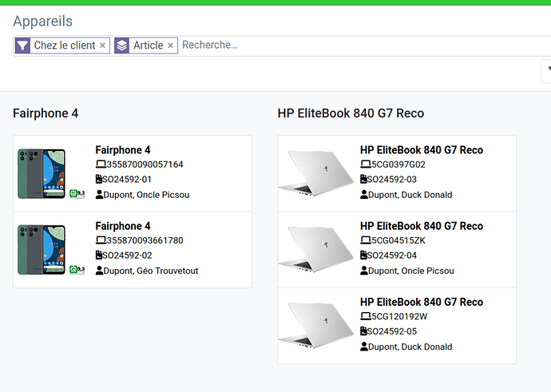Open HP EliteBook card title for SO24592-03
The height and width of the screenshot is (392, 551).
click(422, 150)
